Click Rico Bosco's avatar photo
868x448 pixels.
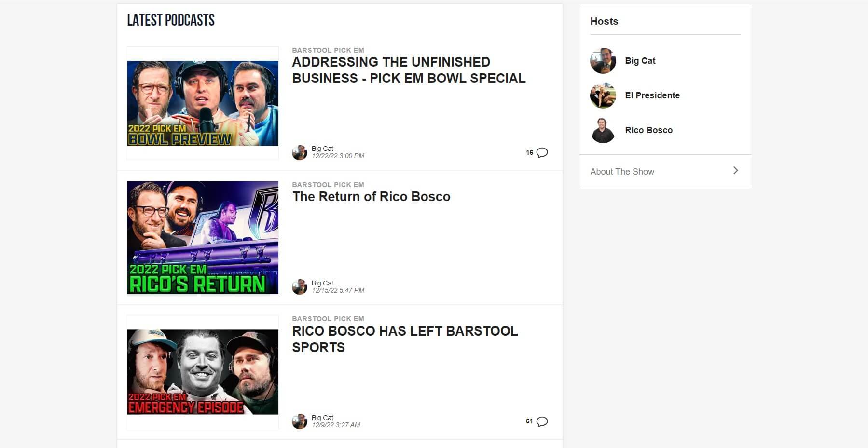[603, 130]
